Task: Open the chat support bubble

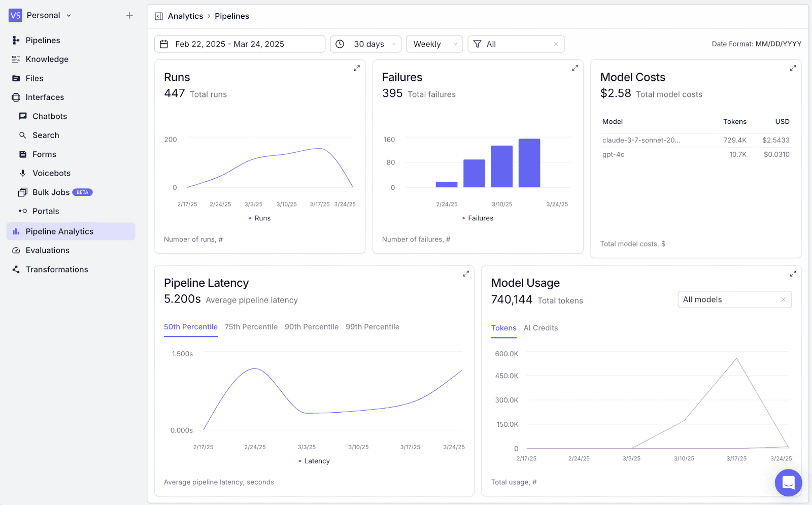Action: [788, 482]
